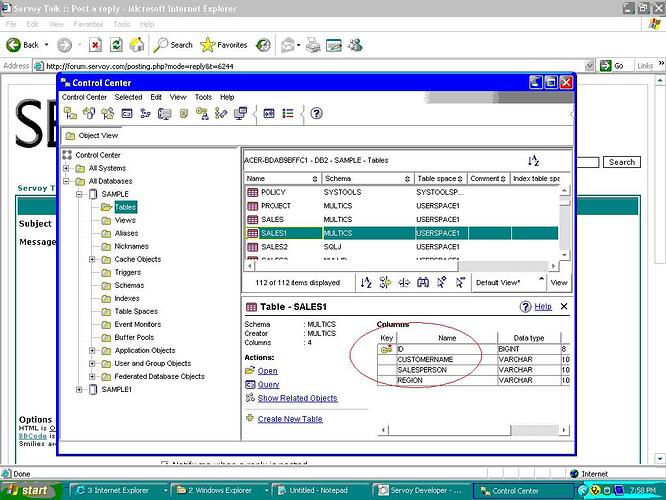The image size is (666, 500).
Task: Click the sort icon below the table list
Action: point(366,282)
